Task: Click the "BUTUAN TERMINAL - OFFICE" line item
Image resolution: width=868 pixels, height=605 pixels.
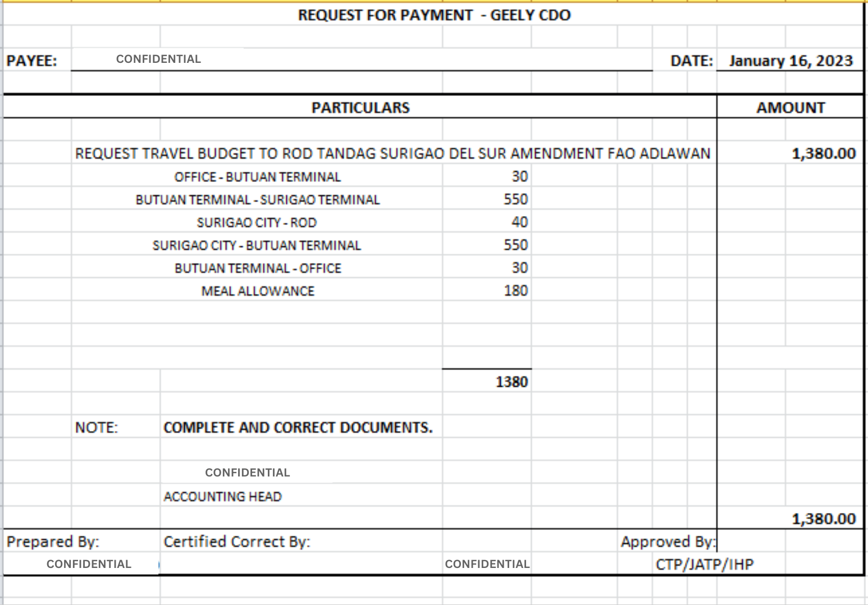Action: tap(258, 268)
